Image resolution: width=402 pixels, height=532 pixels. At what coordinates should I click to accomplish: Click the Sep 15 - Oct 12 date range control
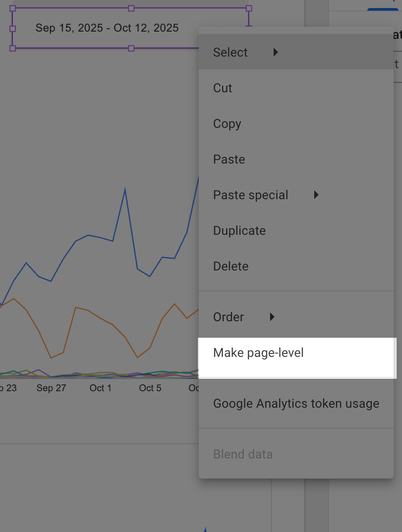(x=107, y=28)
